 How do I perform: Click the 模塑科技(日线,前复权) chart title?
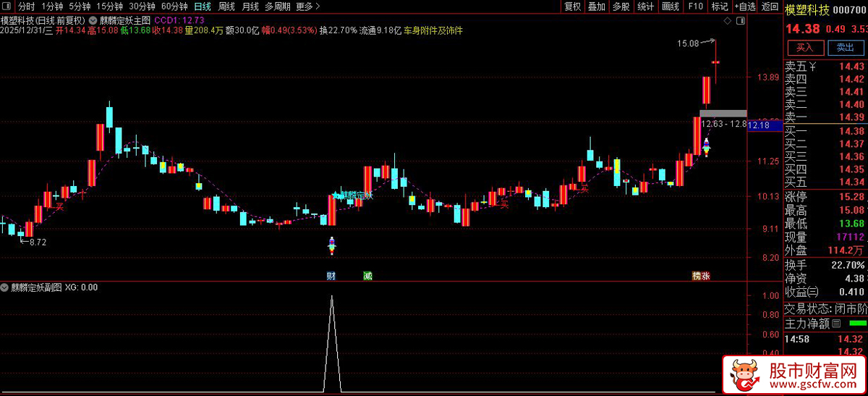pyautogui.click(x=43, y=20)
